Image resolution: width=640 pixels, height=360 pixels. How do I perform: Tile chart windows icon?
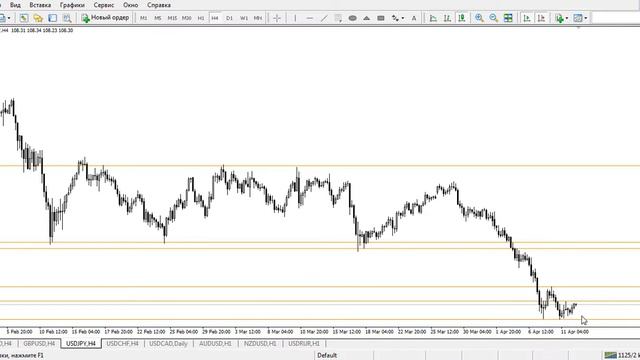(x=508, y=18)
